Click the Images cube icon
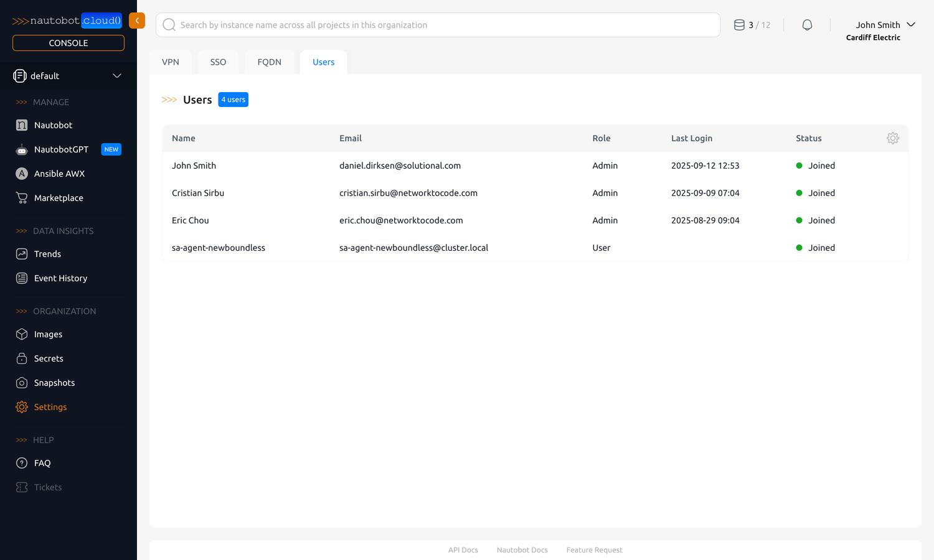Image resolution: width=934 pixels, height=560 pixels. coord(22,334)
